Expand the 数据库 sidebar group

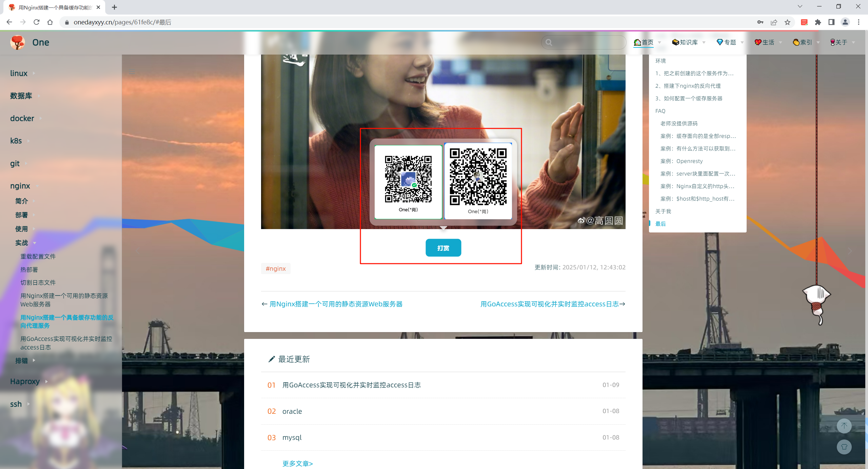(25, 96)
